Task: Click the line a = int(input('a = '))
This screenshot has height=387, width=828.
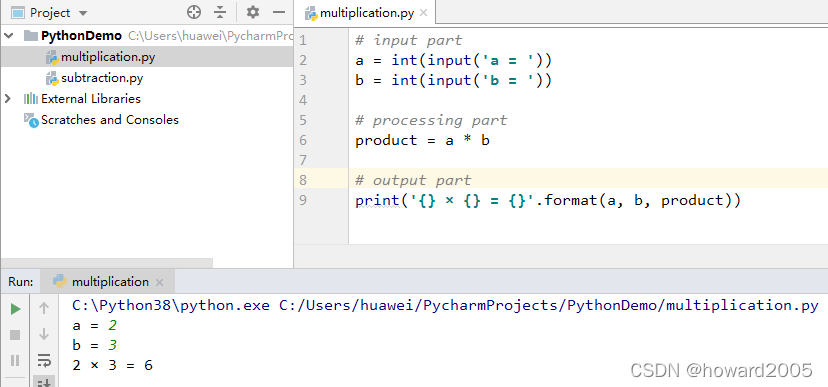Action: 454,60
